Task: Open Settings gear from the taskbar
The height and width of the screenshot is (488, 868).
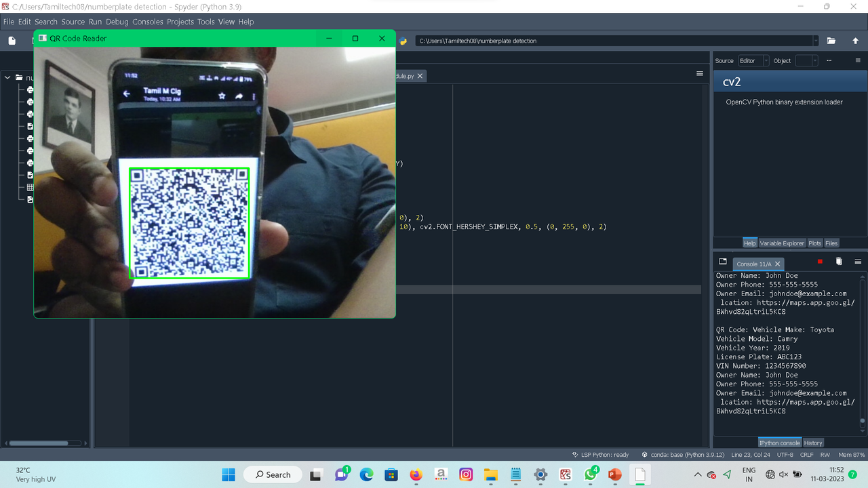Action: (540, 474)
